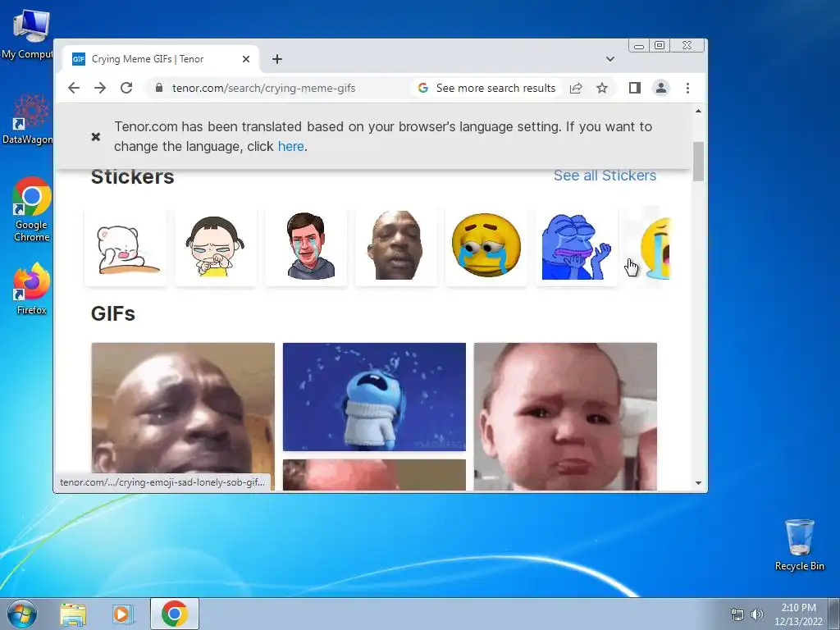Screen dimensions: 840x630
Task: Open Chrome's three-dot menu
Action: pyautogui.click(x=688, y=88)
